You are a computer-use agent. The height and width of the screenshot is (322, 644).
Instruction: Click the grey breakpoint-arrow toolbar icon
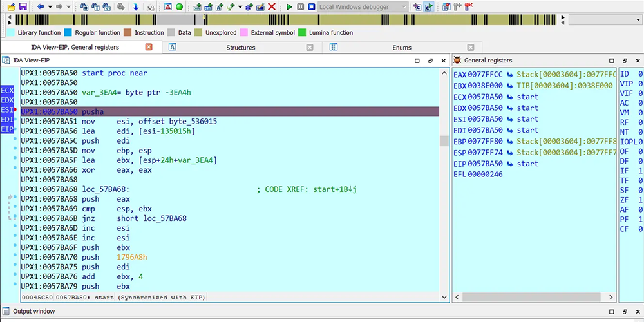pyautogui.click(x=457, y=6)
